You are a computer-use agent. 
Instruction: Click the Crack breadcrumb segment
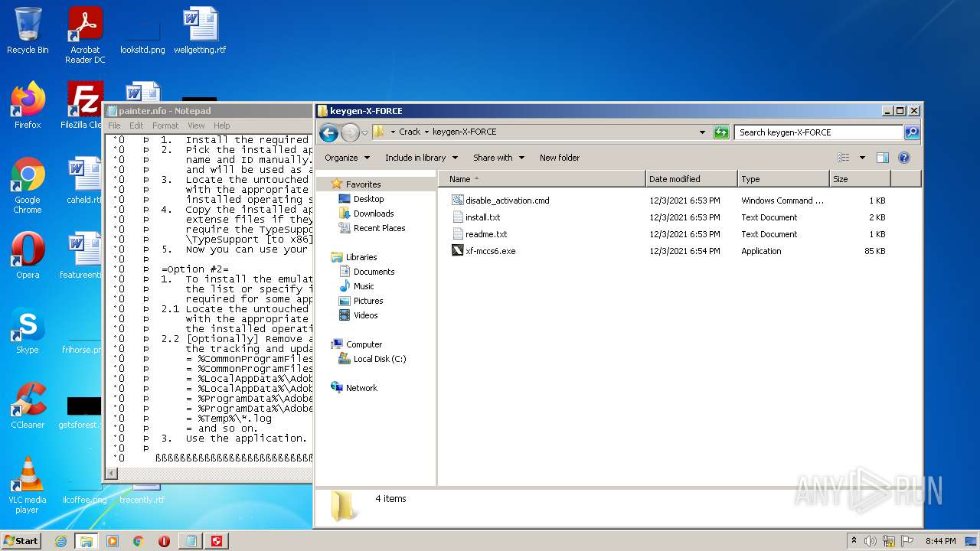pos(410,132)
